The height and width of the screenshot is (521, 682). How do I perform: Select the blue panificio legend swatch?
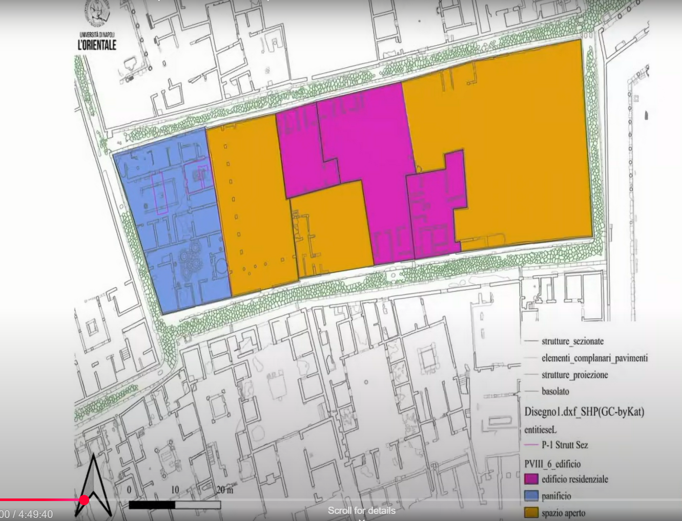(x=531, y=496)
